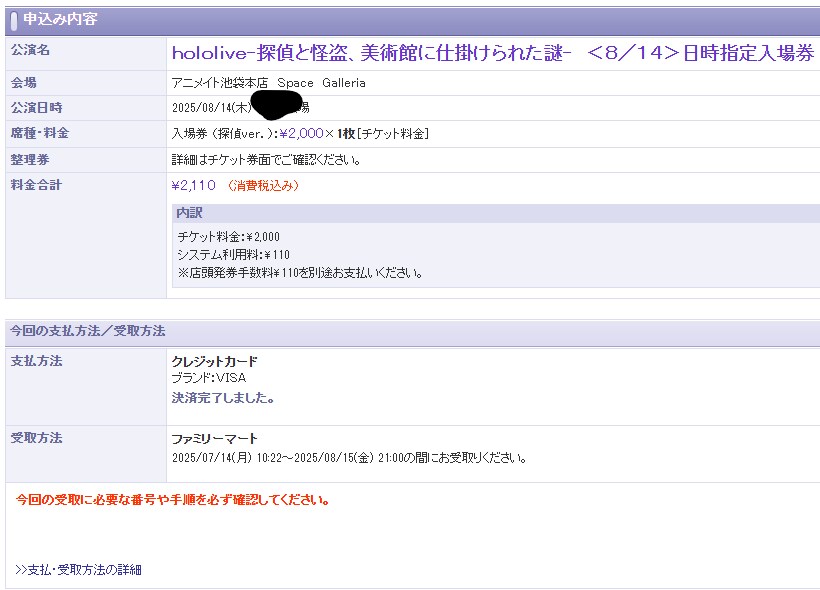Select venue text アニメイト池袋本店 Space Galleria
The height and width of the screenshot is (590, 820).
pyautogui.click(x=268, y=83)
